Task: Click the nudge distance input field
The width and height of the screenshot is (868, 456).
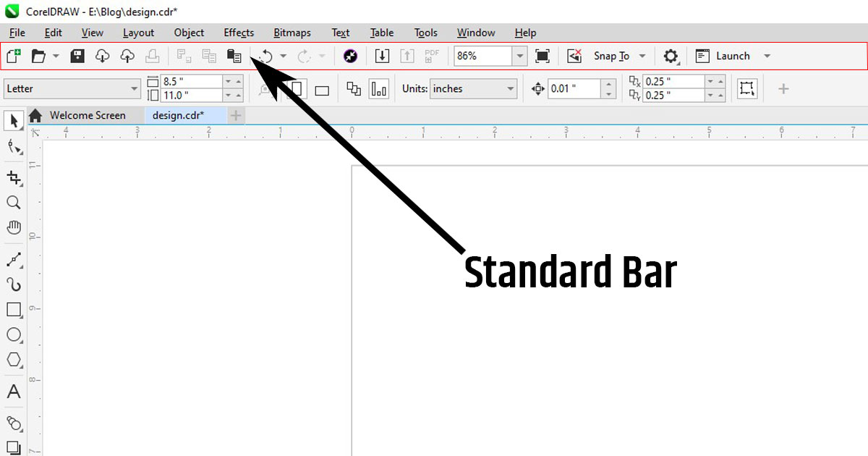Action: [x=574, y=89]
